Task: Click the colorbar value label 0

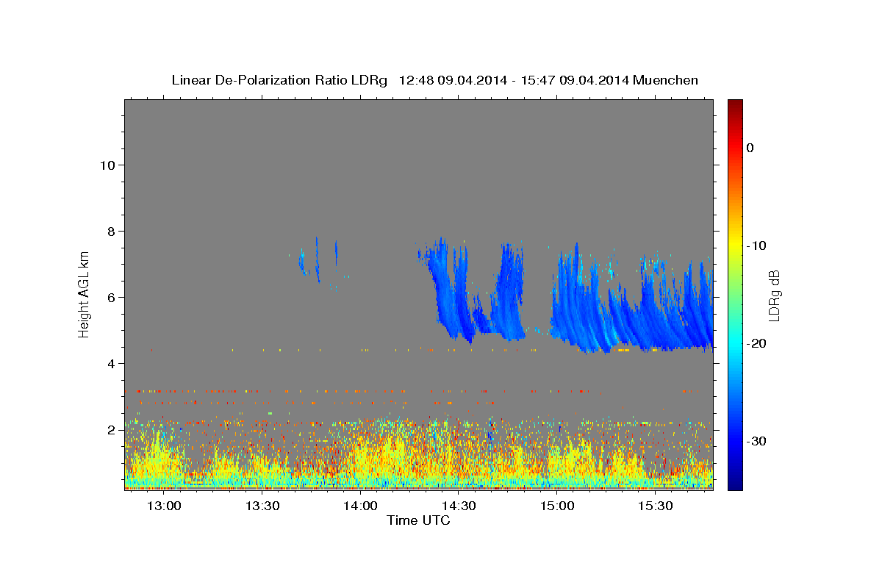Action: click(x=750, y=148)
